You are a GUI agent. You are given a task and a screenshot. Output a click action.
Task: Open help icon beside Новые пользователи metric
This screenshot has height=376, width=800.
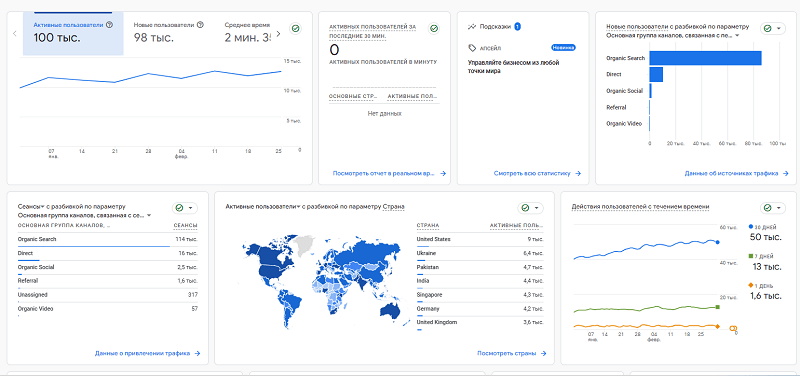[x=201, y=24]
